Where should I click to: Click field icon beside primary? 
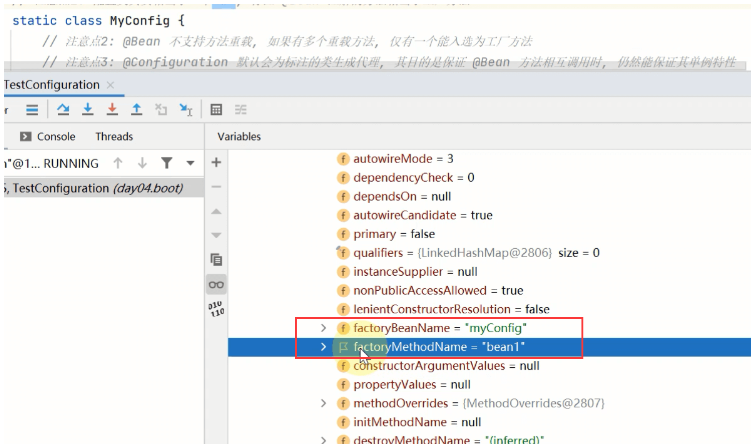pyautogui.click(x=342, y=234)
